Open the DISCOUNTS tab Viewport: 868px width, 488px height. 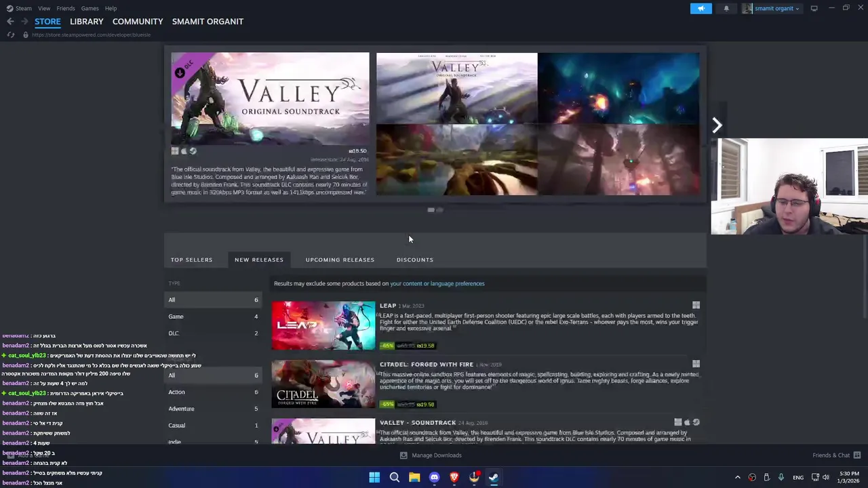415,260
